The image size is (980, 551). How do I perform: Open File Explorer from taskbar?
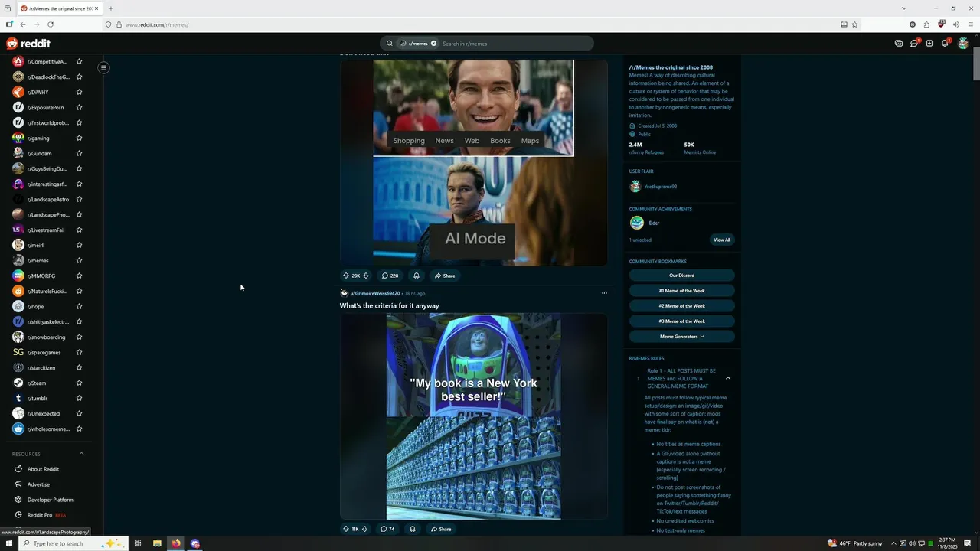[x=157, y=543]
